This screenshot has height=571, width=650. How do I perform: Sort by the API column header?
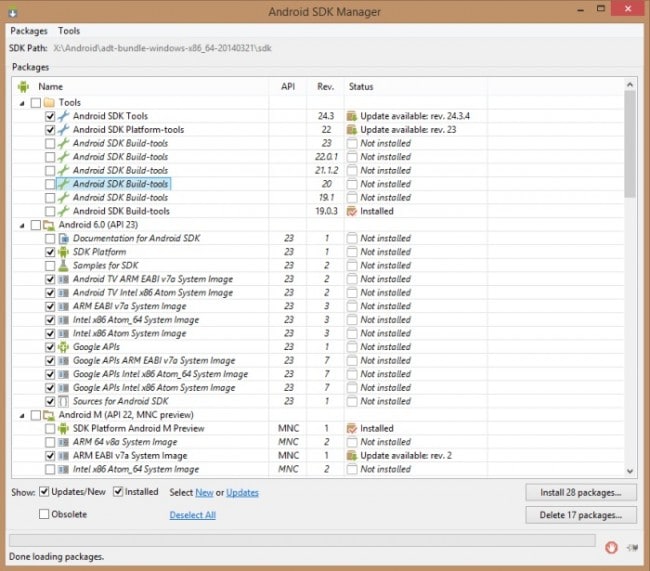point(288,87)
